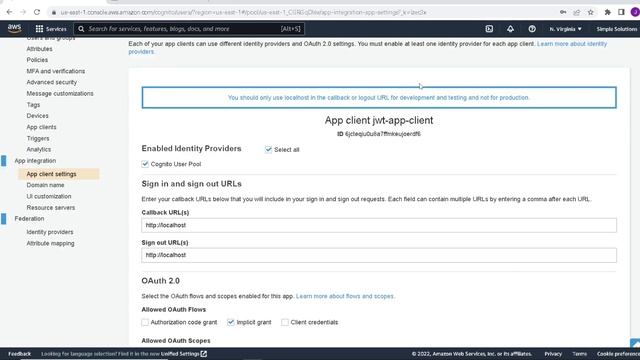Enable the Client credentials checkbox
The width and height of the screenshot is (640, 360).
click(x=284, y=322)
